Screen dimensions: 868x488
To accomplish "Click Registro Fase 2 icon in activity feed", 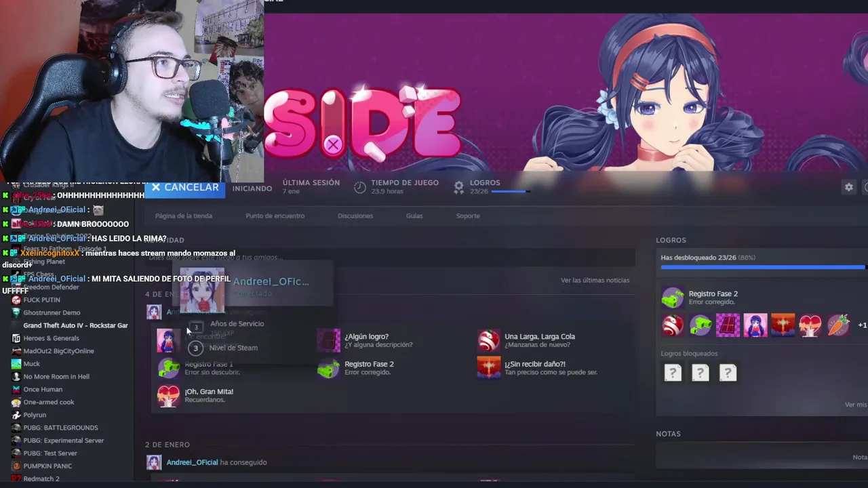I will [x=329, y=368].
